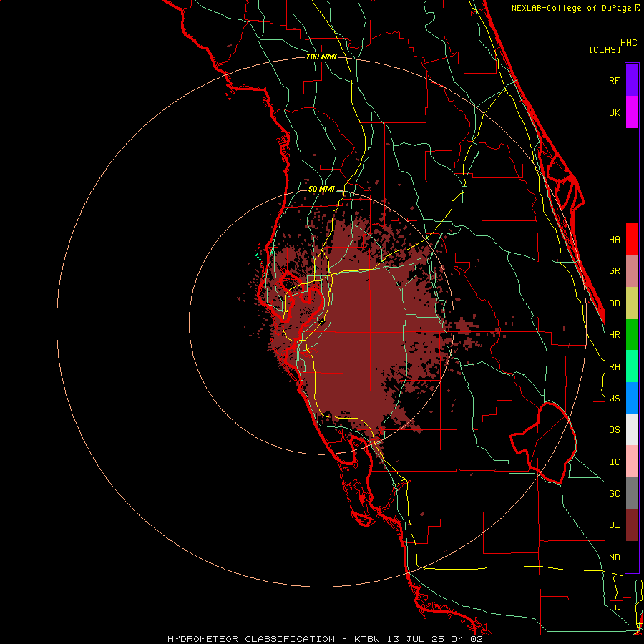Click the 100 NMI range ring label
The image size is (644, 644).
(x=321, y=57)
